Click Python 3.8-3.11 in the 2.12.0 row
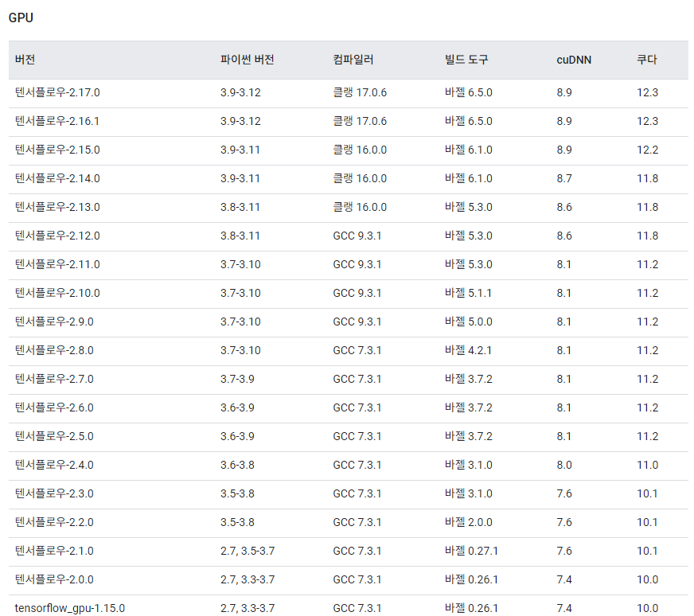The height and width of the screenshot is (616, 694). tap(240, 236)
